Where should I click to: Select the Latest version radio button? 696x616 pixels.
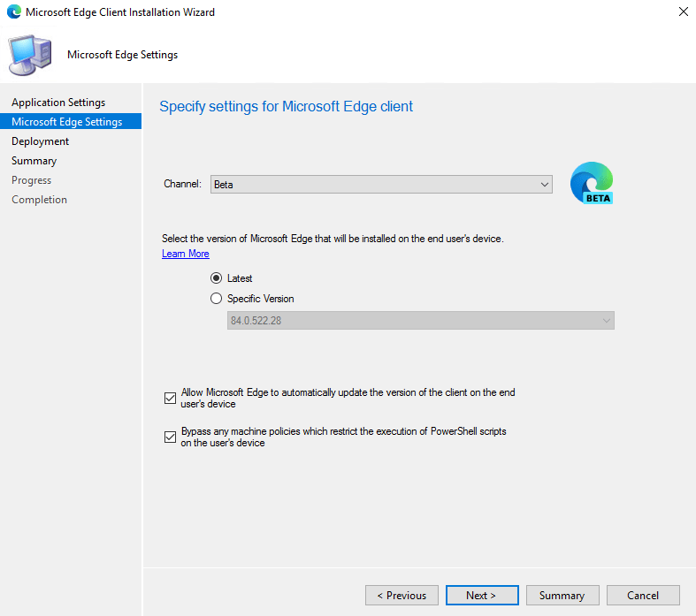(217, 278)
